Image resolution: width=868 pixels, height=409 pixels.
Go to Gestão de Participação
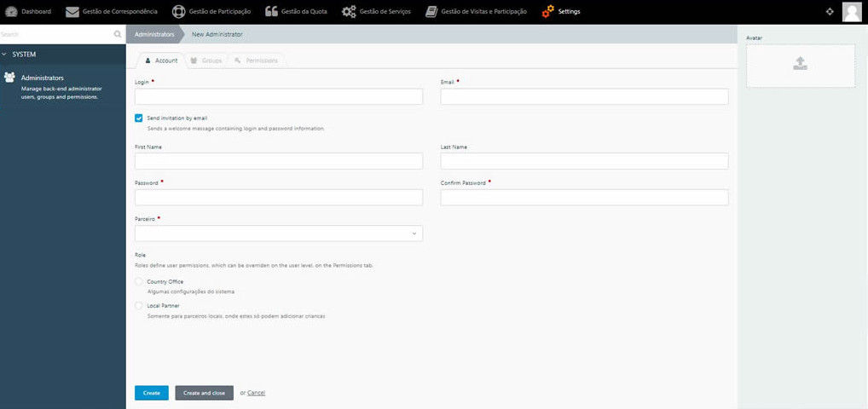point(213,12)
